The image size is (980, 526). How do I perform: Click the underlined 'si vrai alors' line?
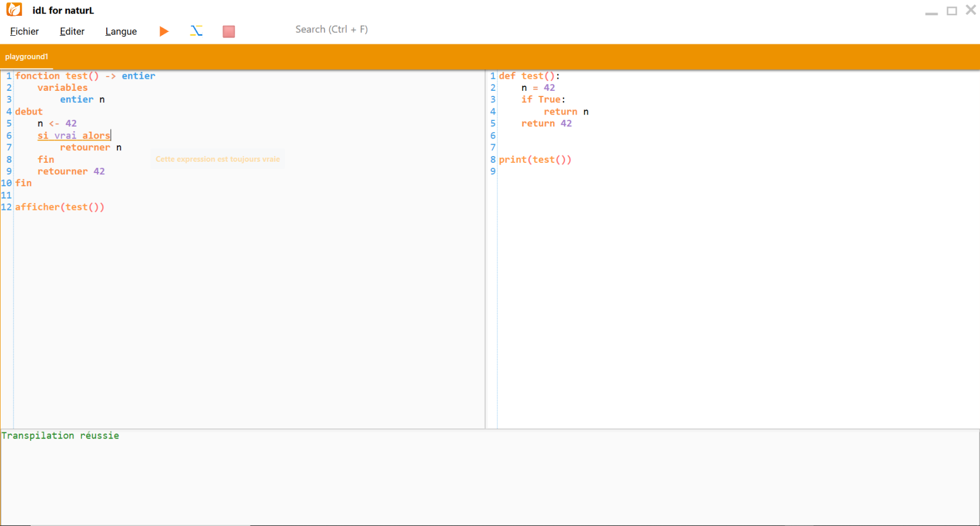click(x=74, y=136)
